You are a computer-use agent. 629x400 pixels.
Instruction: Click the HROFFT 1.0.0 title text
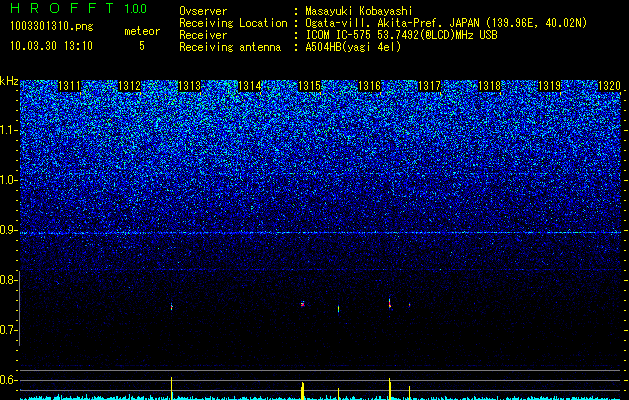78,8
